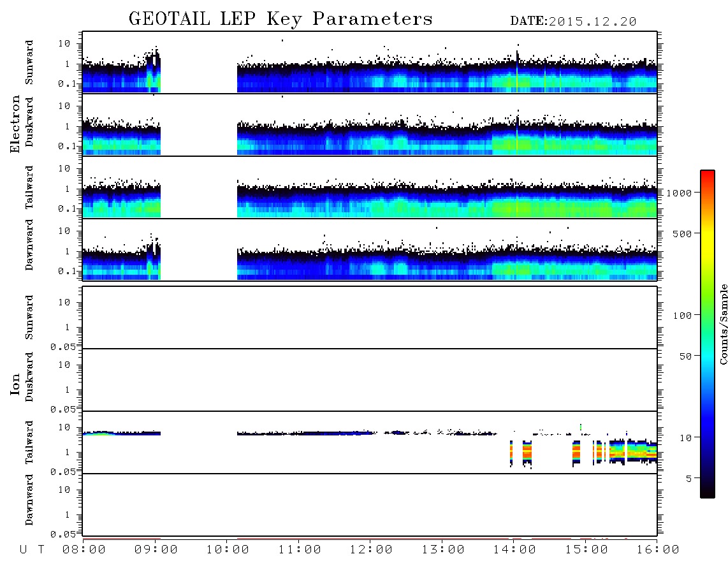
Task: Click the 09:00 time axis label
Action: pyautogui.click(x=156, y=550)
